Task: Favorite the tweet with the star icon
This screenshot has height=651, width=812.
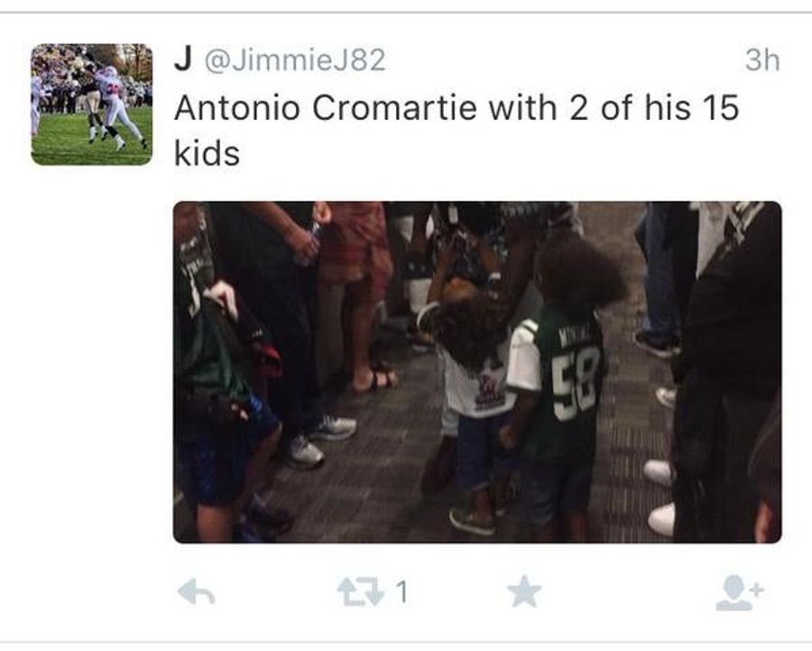Action: [x=524, y=591]
